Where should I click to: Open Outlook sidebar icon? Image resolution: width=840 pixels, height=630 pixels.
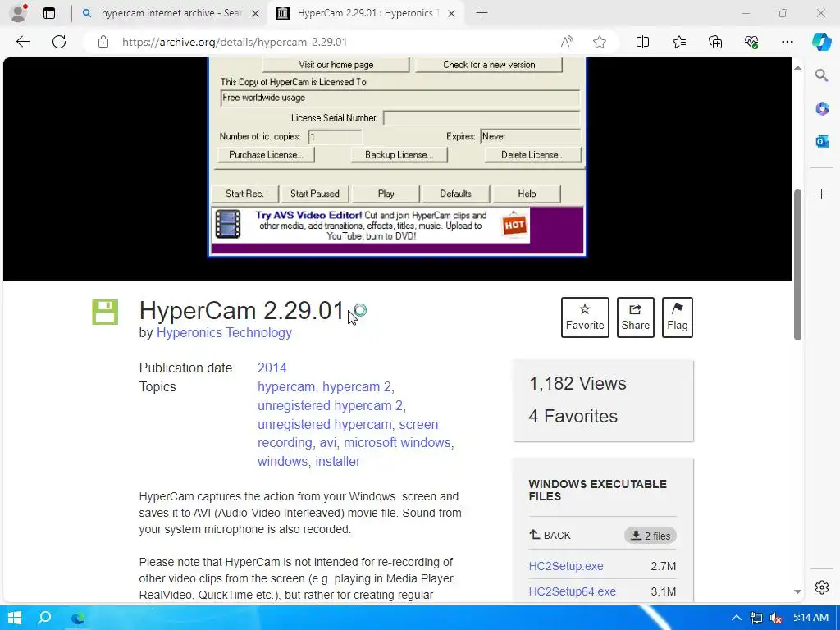pos(822,141)
